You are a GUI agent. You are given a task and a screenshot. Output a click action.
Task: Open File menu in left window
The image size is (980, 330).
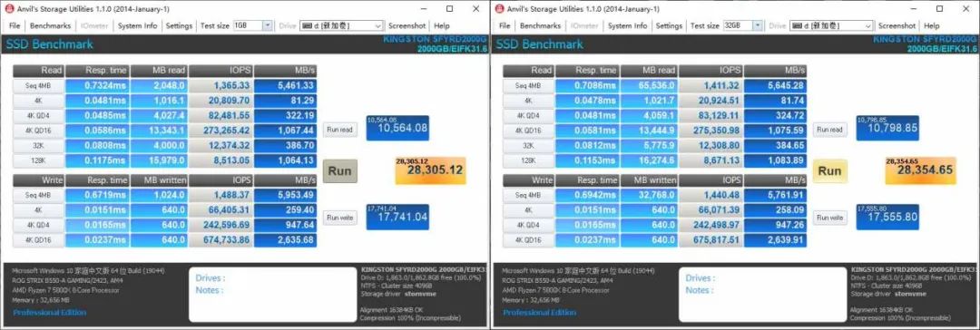[15, 25]
